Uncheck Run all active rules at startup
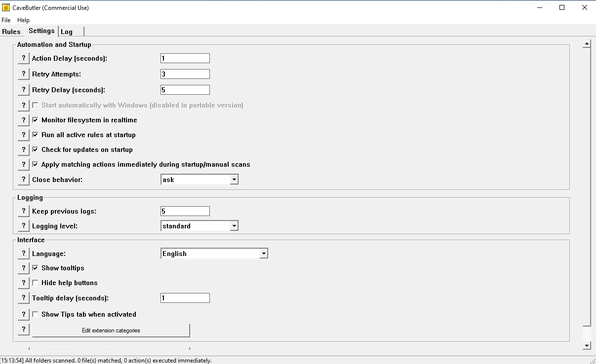 [35, 135]
